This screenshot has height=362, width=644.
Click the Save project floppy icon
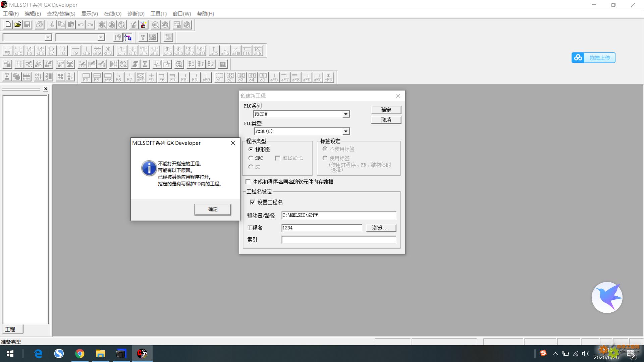[x=28, y=24]
